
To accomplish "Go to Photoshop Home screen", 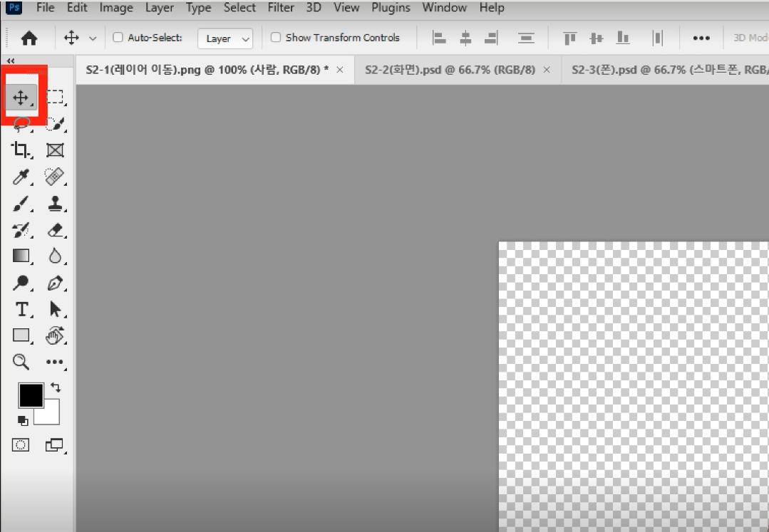I will 29,38.
